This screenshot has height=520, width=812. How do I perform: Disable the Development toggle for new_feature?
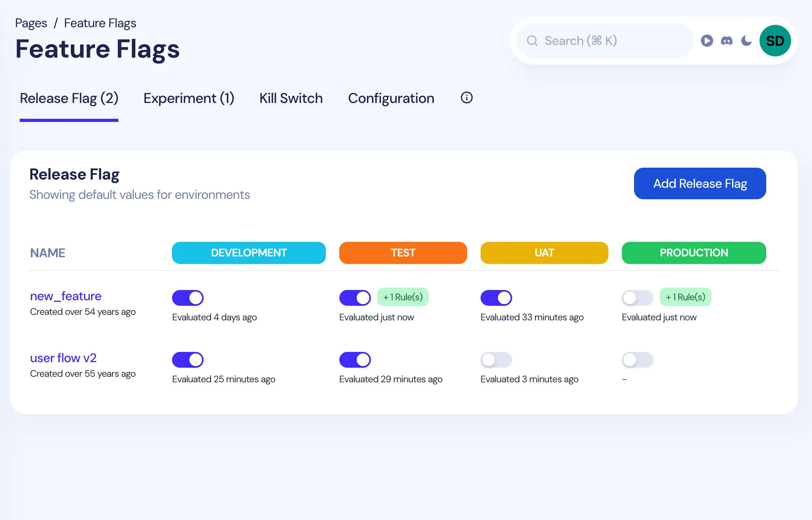click(x=188, y=297)
